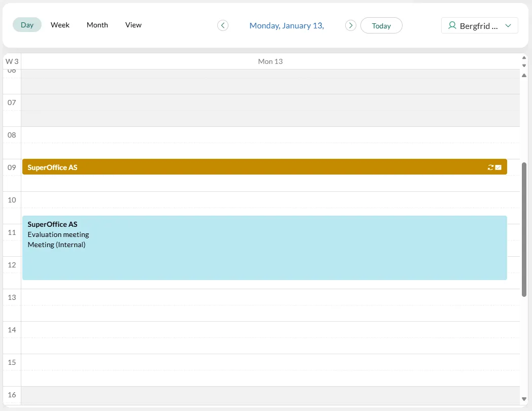The height and width of the screenshot is (411, 532).
Task: Click the recurring icon on the orange appointment
Action: 490,167
